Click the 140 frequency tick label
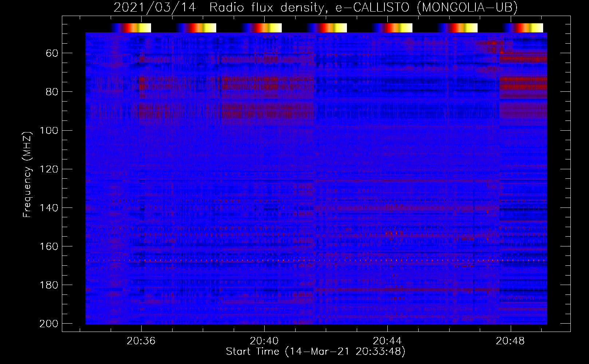 [49, 208]
